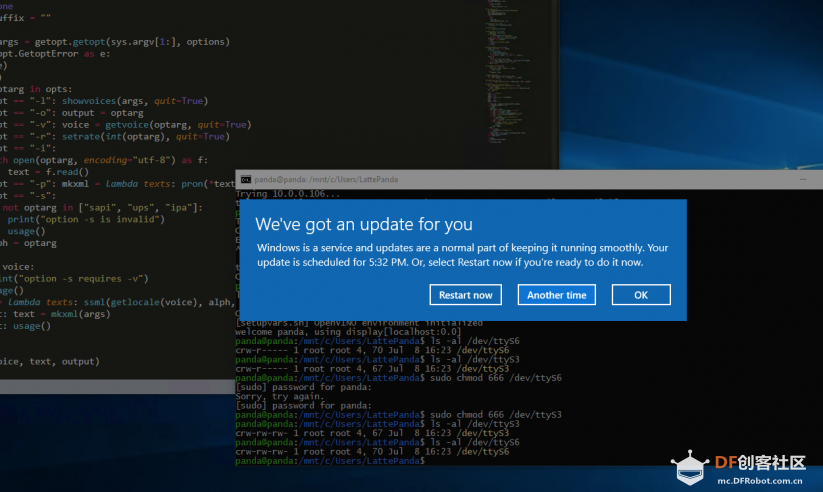The width and height of the screenshot is (823, 492).
Task: Click the 'Trying 10.0.0.106...' terminal line
Action: 288,194
